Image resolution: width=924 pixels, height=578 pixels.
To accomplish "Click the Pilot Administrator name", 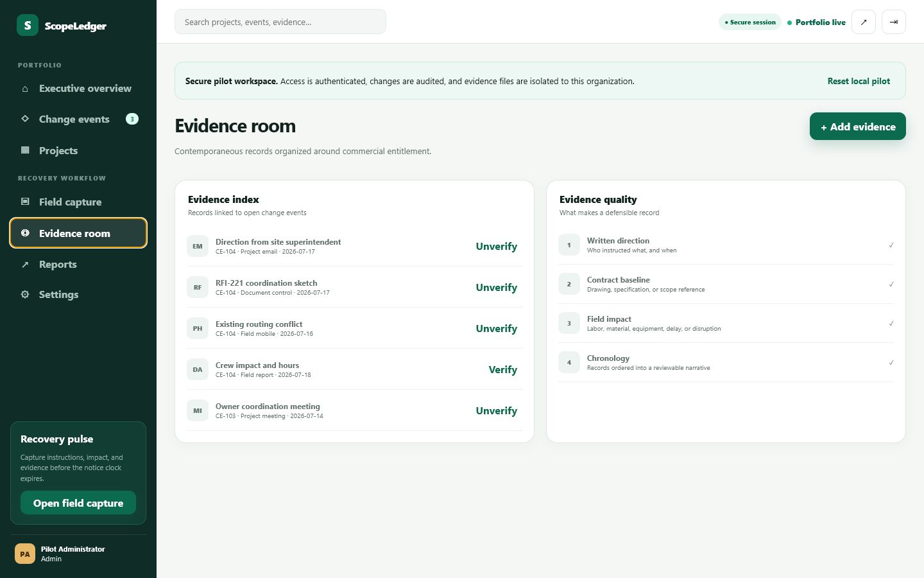I will 73,549.
